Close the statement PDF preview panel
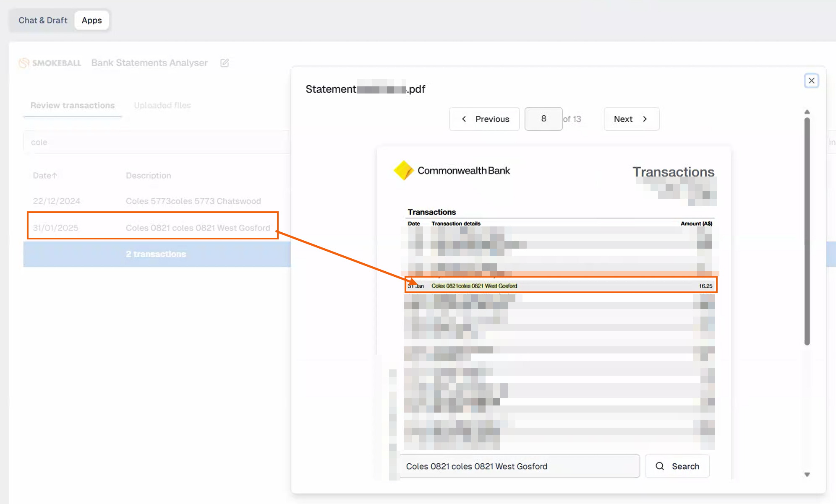This screenshot has width=836, height=504. (x=811, y=81)
